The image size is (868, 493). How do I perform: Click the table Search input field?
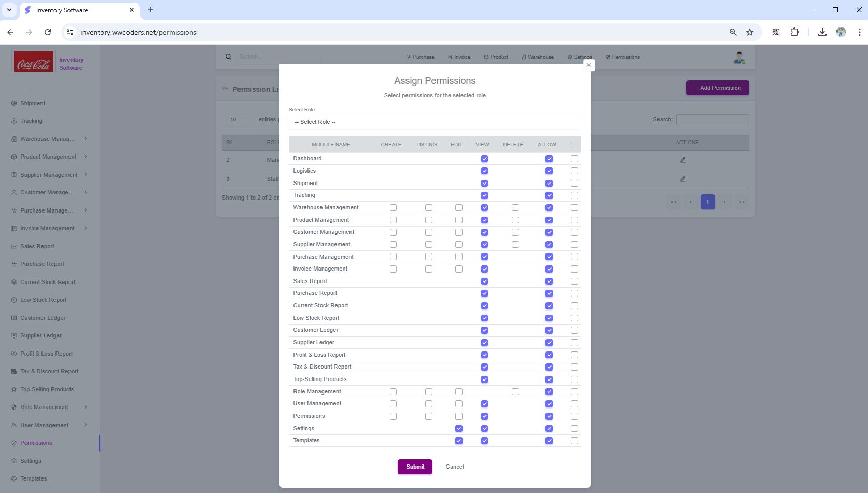point(712,120)
